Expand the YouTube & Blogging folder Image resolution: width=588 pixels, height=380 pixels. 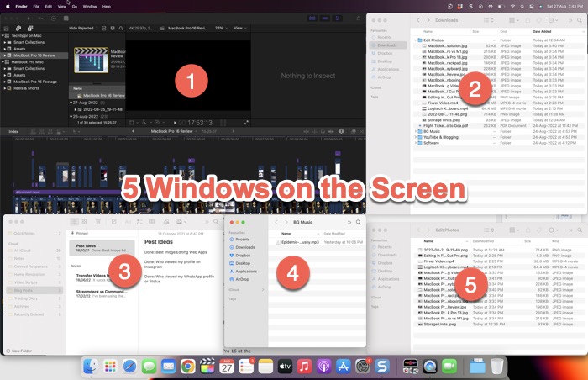(416, 137)
